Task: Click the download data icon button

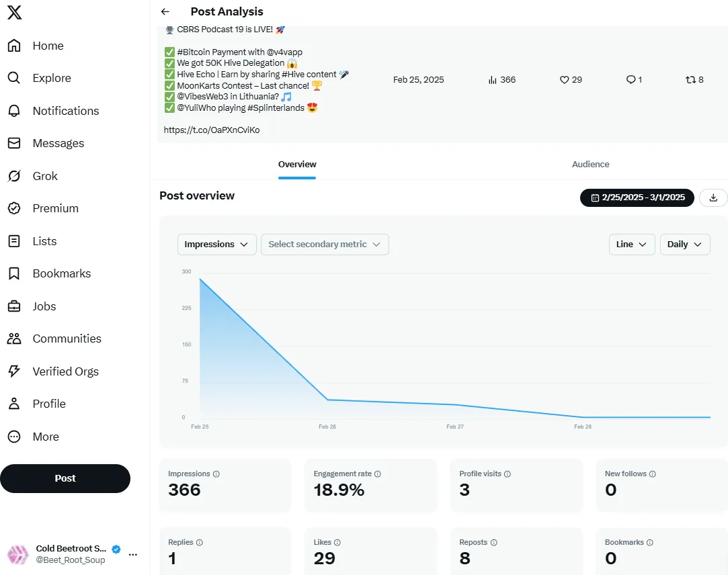Action: pyautogui.click(x=713, y=197)
